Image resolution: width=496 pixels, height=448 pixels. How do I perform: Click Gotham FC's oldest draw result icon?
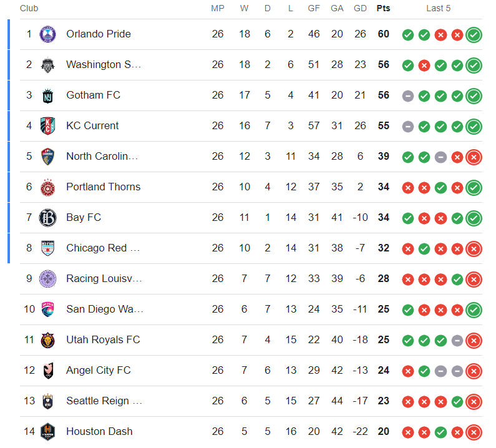(x=408, y=96)
